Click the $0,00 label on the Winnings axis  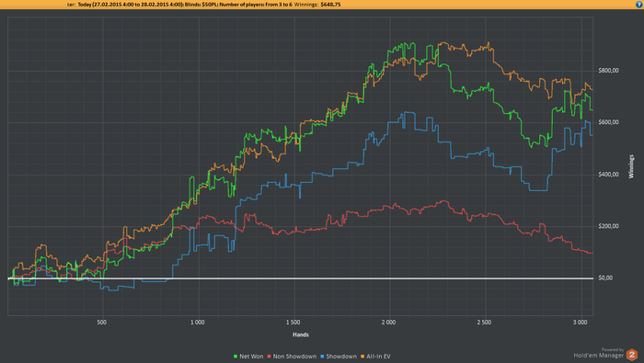[x=605, y=278]
